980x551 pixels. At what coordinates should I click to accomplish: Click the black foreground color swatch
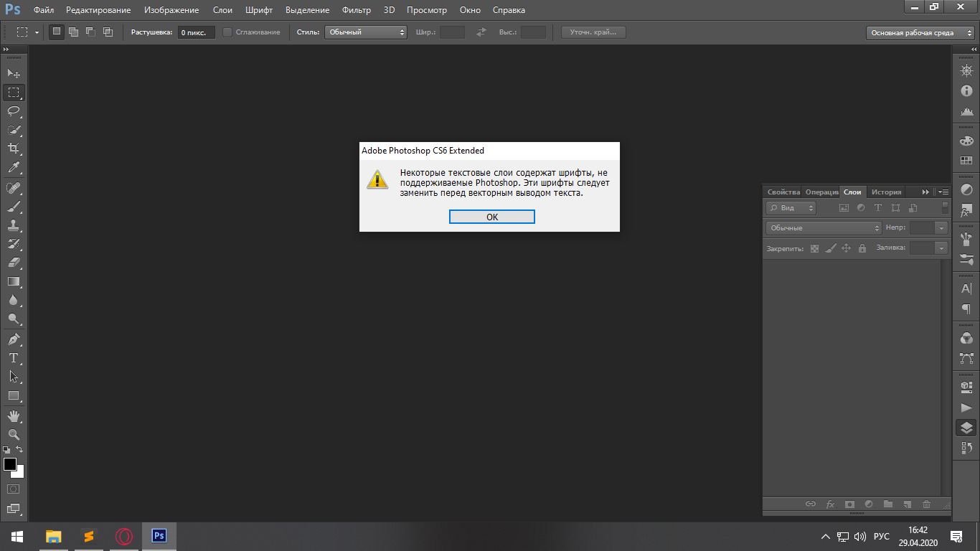tap(9, 463)
